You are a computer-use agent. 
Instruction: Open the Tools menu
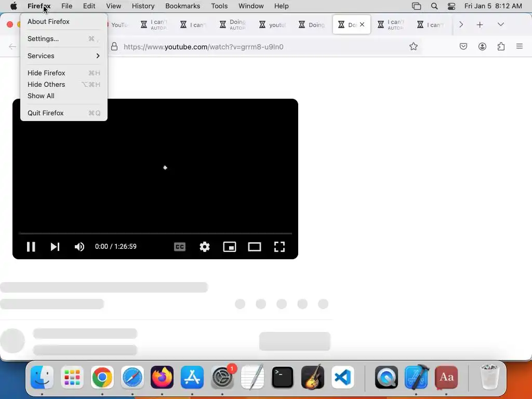coord(219,6)
